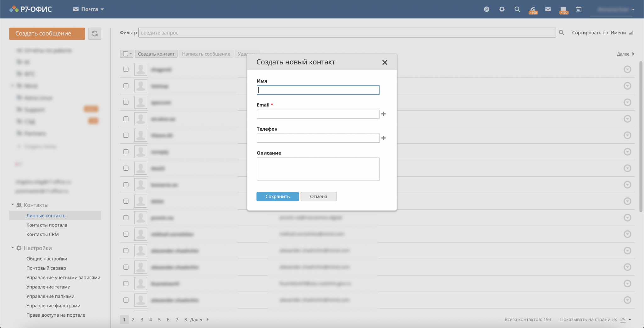Click the filter search magnifier icon
Image resolution: width=644 pixels, height=328 pixels.
point(561,33)
